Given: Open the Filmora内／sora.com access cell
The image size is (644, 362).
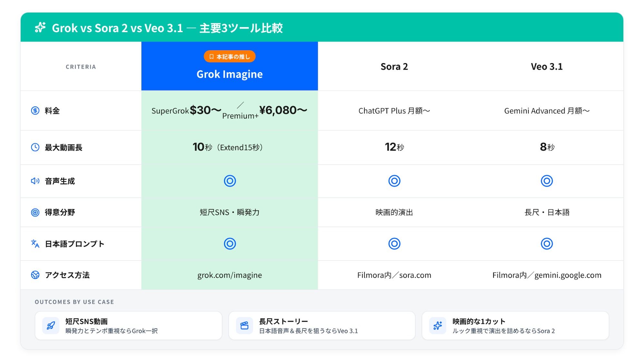Looking at the screenshot, I should coord(394,275).
